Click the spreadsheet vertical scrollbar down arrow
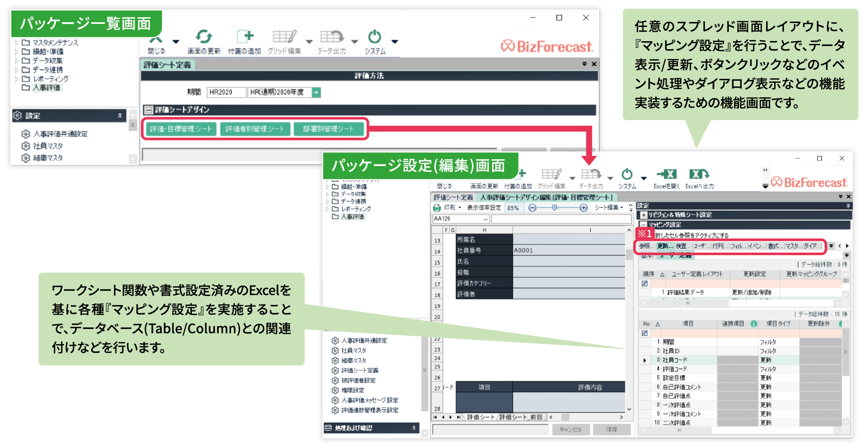This screenshot has width=868, height=447. click(629, 409)
